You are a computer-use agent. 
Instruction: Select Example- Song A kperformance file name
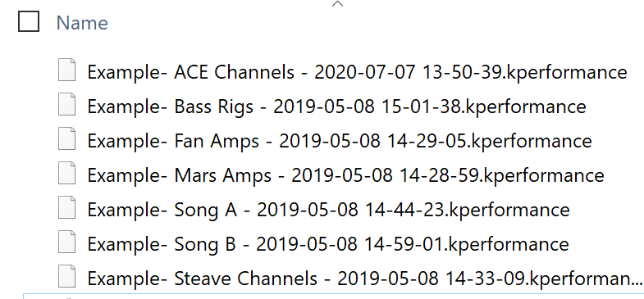coord(329,211)
